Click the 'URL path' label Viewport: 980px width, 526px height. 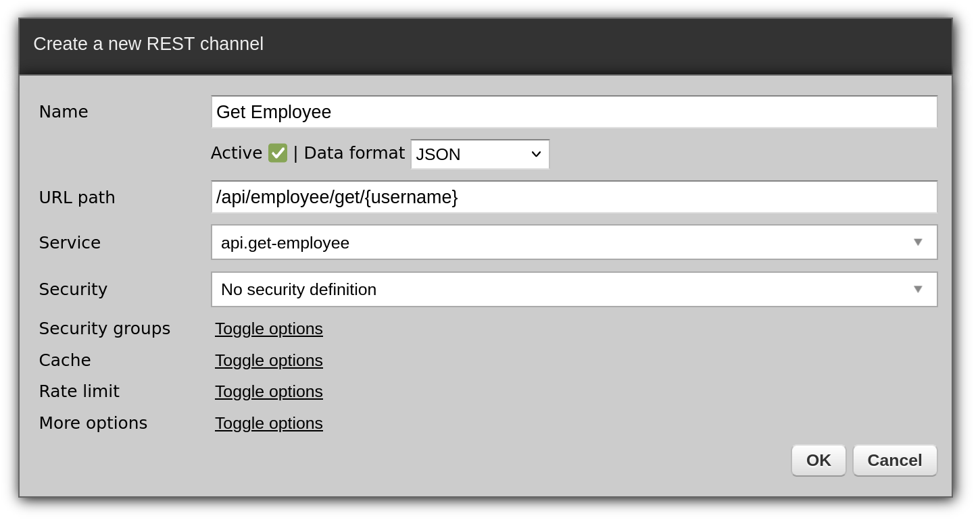[x=77, y=198]
